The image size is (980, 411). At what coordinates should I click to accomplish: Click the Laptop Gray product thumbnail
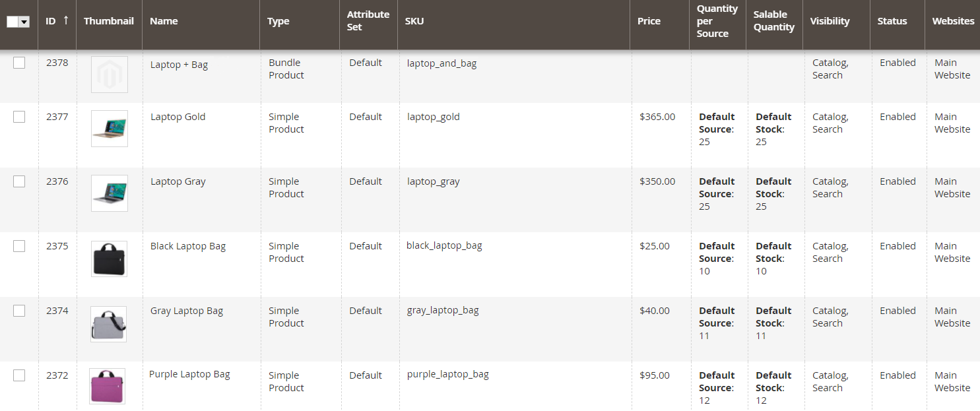pos(109,193)
